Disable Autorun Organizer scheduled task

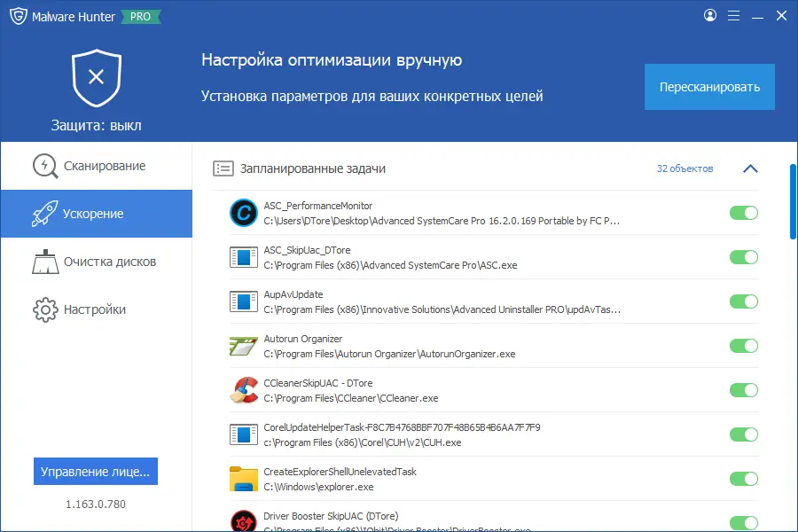[744, 346]
